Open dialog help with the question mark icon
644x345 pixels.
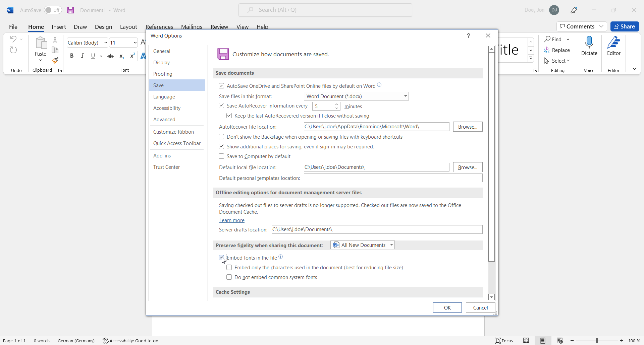pos(468,36)
